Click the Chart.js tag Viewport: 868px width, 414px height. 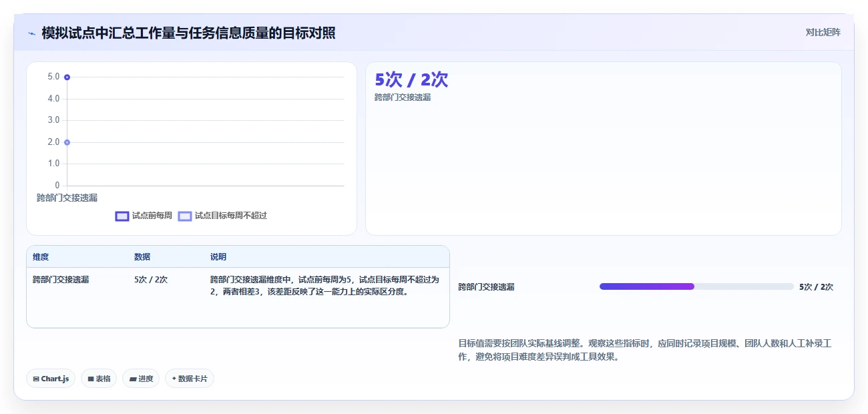click(x=51, y=379)
